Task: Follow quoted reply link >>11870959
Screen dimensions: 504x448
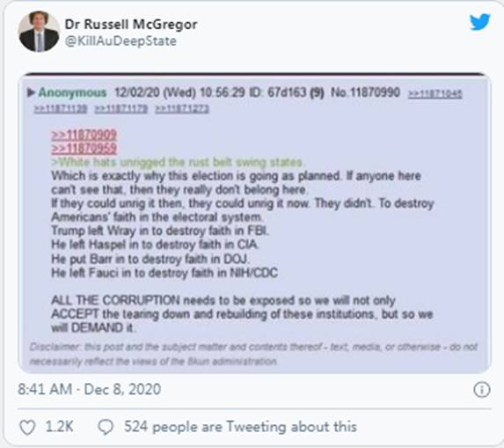Action: click(x=84, y=148)
